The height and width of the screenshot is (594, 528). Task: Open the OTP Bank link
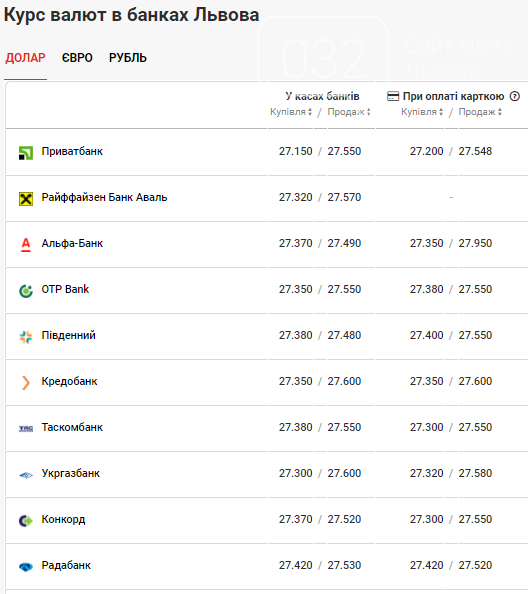65,289
